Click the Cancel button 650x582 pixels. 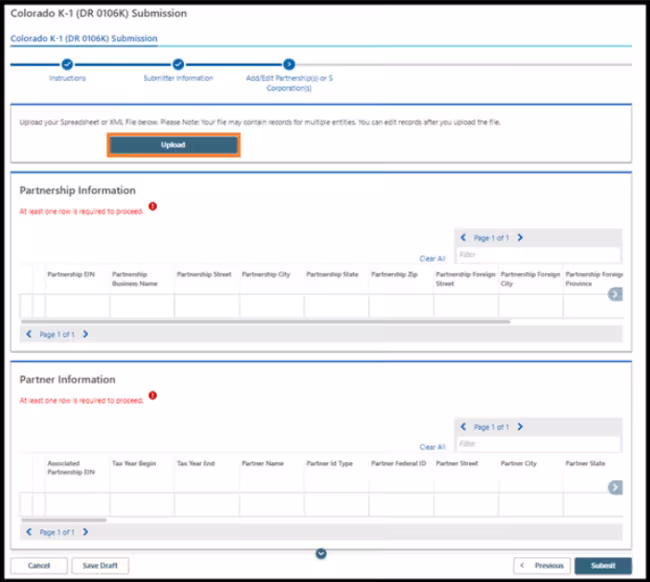[x=39, y=565]
